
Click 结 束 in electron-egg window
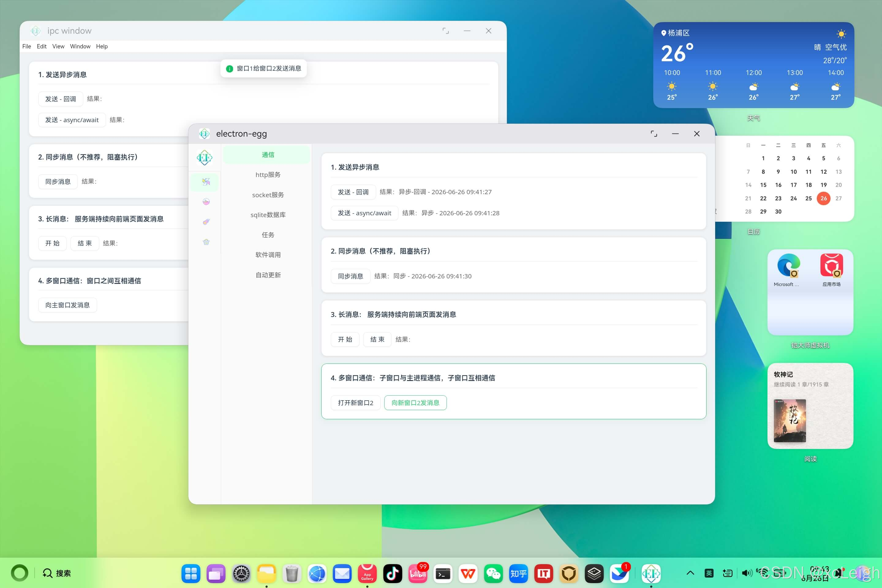click(377, 339)
